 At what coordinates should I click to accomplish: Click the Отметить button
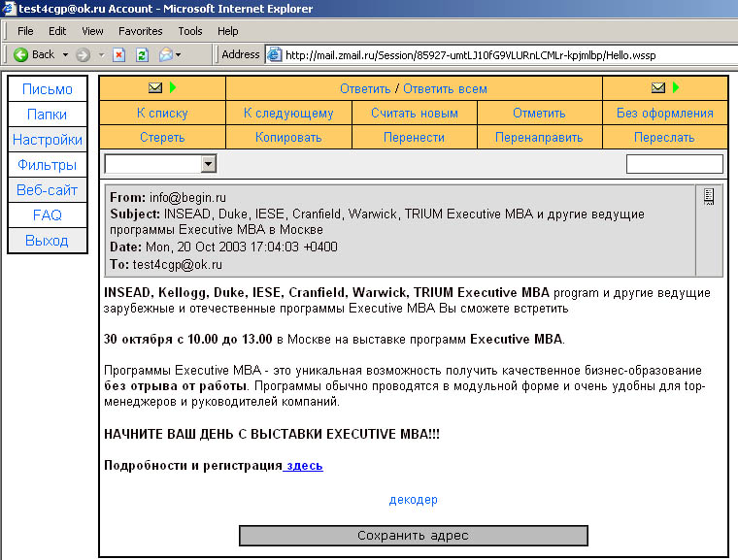click(x=539, y=113)
